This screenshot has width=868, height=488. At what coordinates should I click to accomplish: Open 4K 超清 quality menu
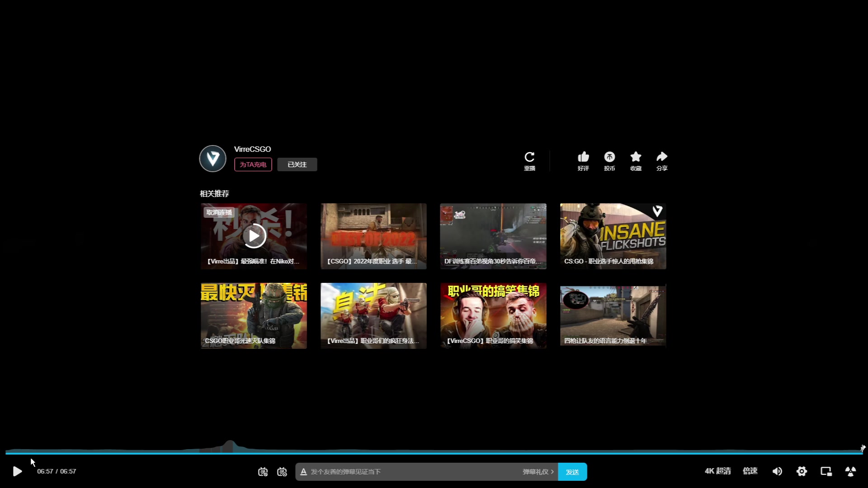coord(717,471)
